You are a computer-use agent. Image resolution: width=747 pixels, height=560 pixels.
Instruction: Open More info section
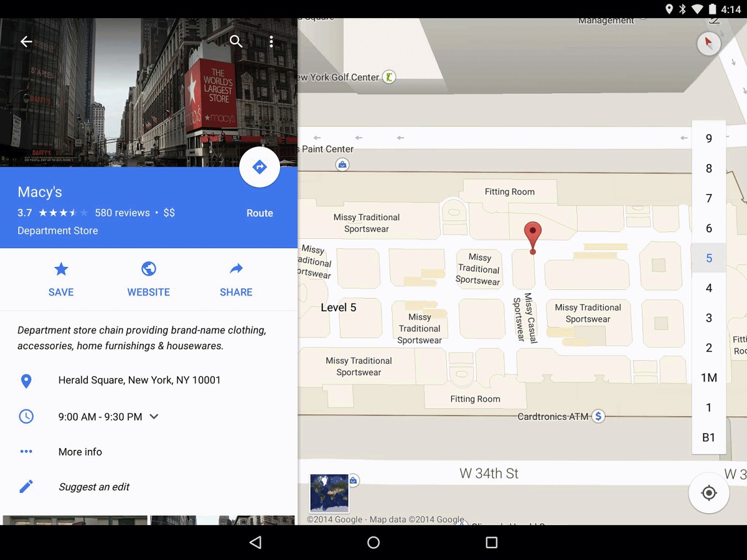tap(80, 452)
